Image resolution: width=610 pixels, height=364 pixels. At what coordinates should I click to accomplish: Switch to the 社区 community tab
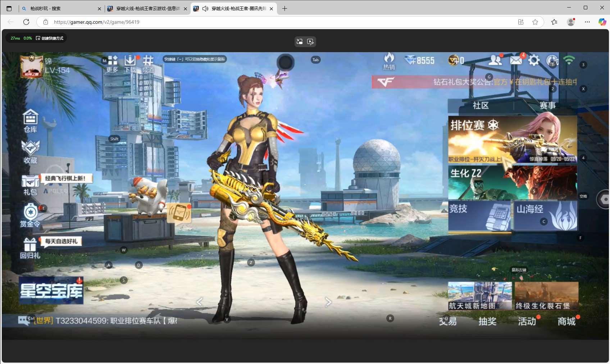click(x=481, y=105)
